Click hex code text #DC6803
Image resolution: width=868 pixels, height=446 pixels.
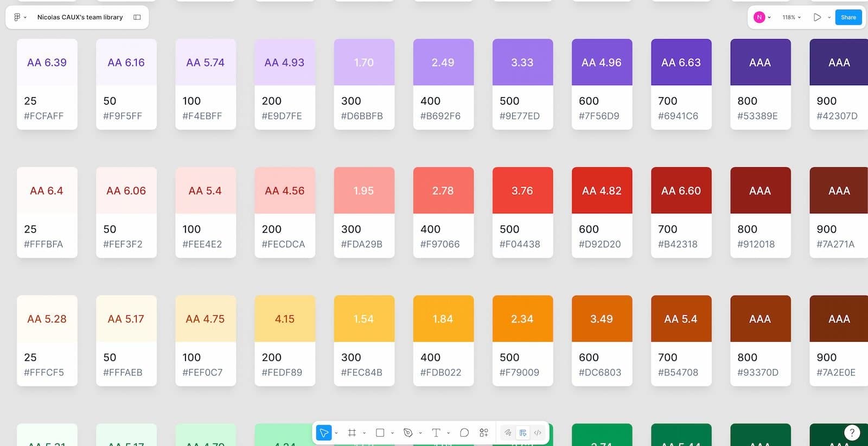point(600,372)
